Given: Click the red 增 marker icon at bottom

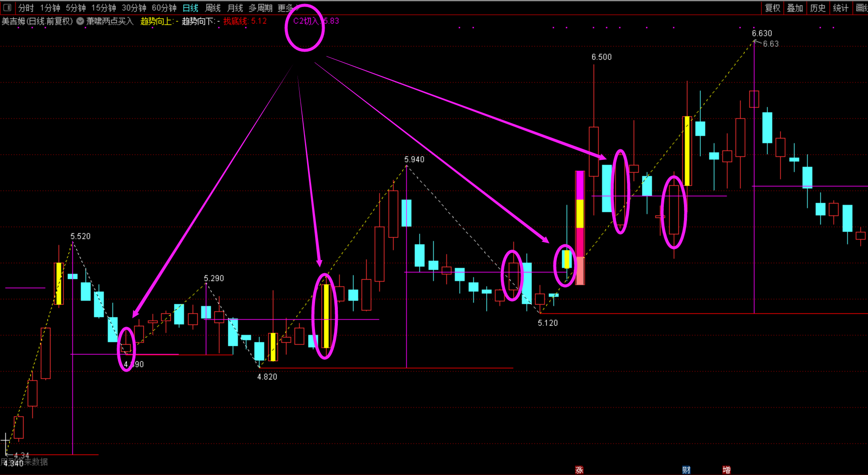Looking at the screenshot, I should coord(726,470).
